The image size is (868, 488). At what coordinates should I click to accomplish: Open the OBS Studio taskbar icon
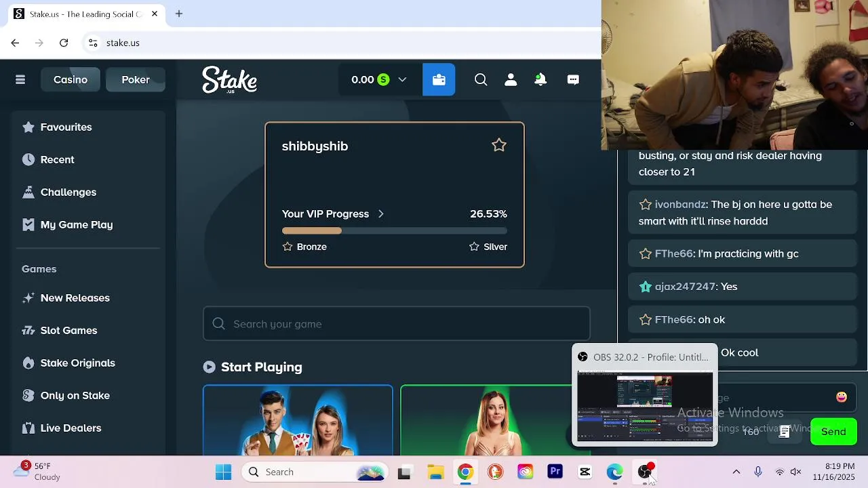coord(645,472)
